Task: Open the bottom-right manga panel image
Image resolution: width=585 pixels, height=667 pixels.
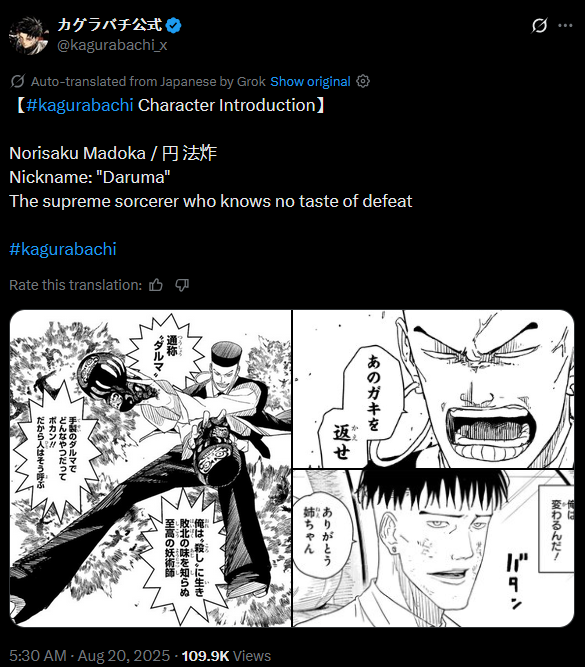Action: 434,549
